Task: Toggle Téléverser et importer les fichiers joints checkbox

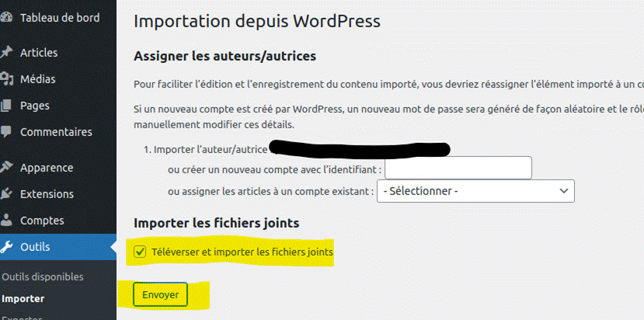Action: [x=140, y=252]
